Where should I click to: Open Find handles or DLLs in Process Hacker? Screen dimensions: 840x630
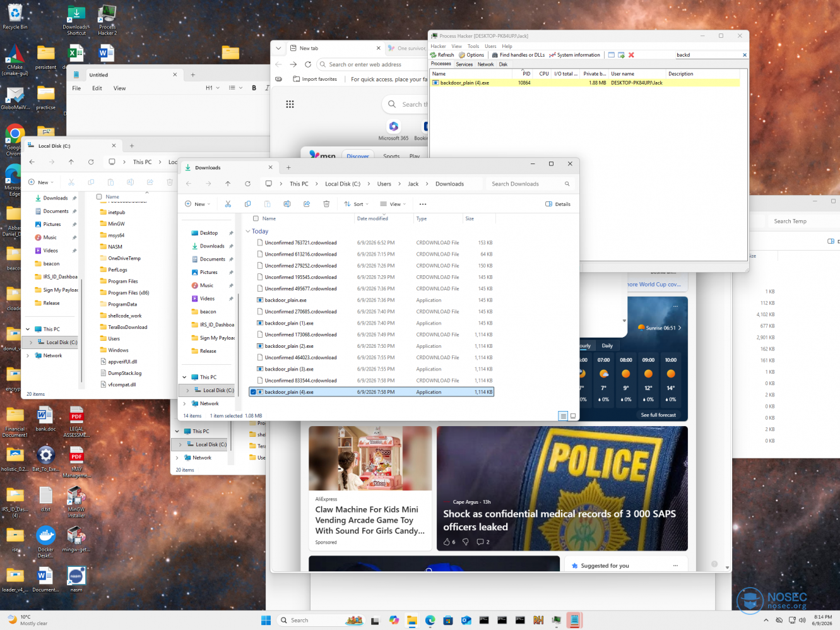coord(518,55)
